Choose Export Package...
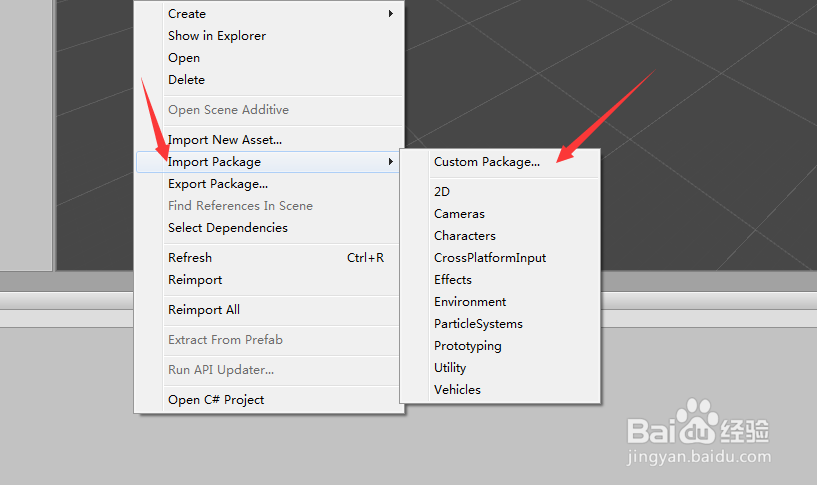Viewport: 817px width, 485px height. tap(269, 184)
